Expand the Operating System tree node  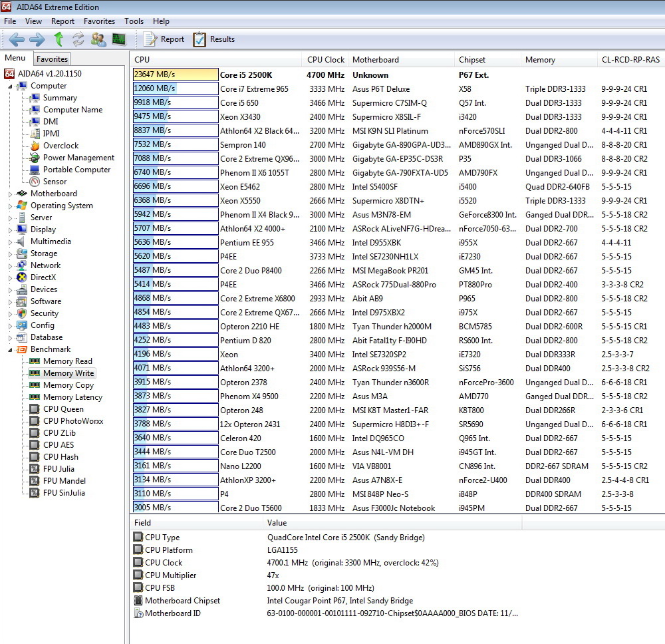[10, 206]
